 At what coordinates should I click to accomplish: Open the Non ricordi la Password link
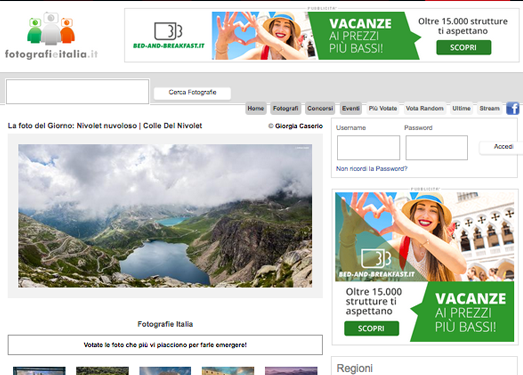372,169
